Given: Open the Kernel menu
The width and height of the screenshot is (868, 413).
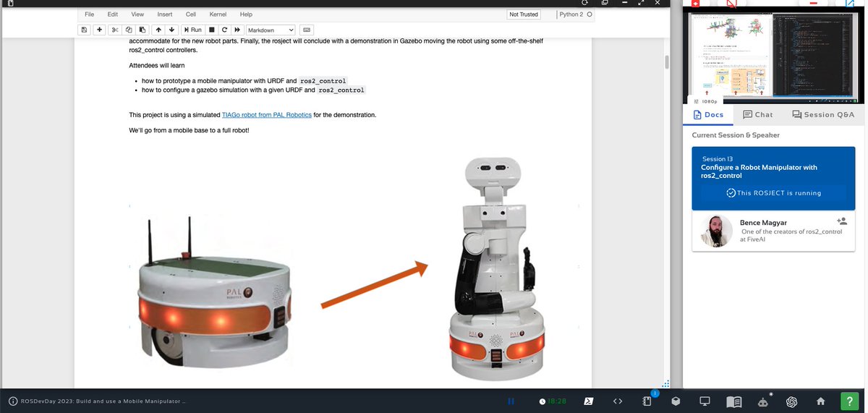Looking at the screenshot, I should [218, 14].
